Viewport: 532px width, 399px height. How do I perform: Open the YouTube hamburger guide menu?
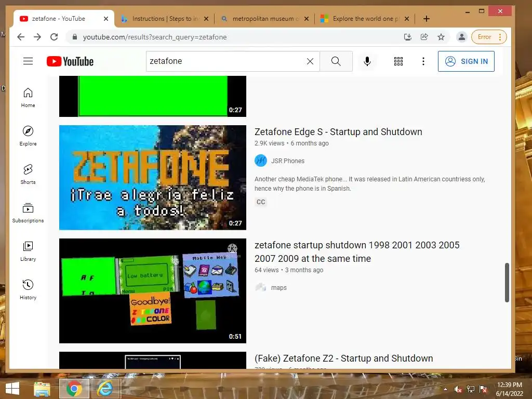(x=28, y=61)
